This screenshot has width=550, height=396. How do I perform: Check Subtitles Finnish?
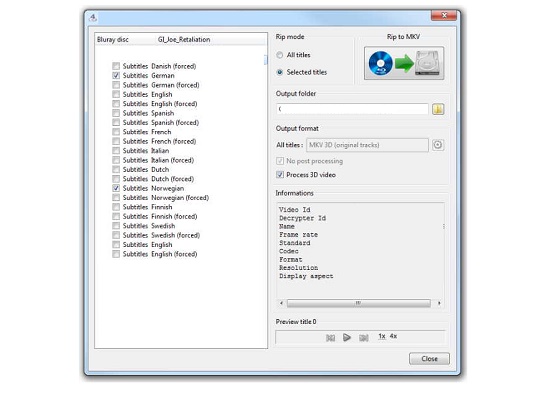click(x=116, y=207)
